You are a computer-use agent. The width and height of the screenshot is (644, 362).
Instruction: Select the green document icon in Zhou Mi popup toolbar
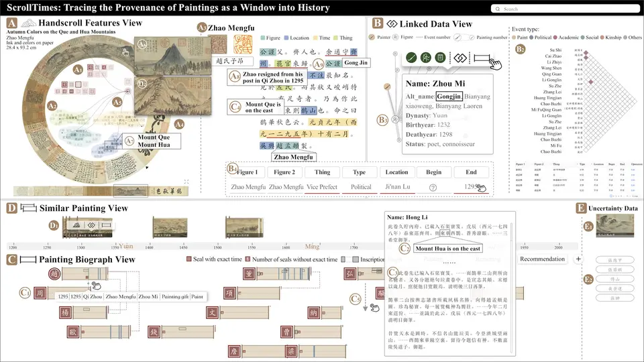440,58
